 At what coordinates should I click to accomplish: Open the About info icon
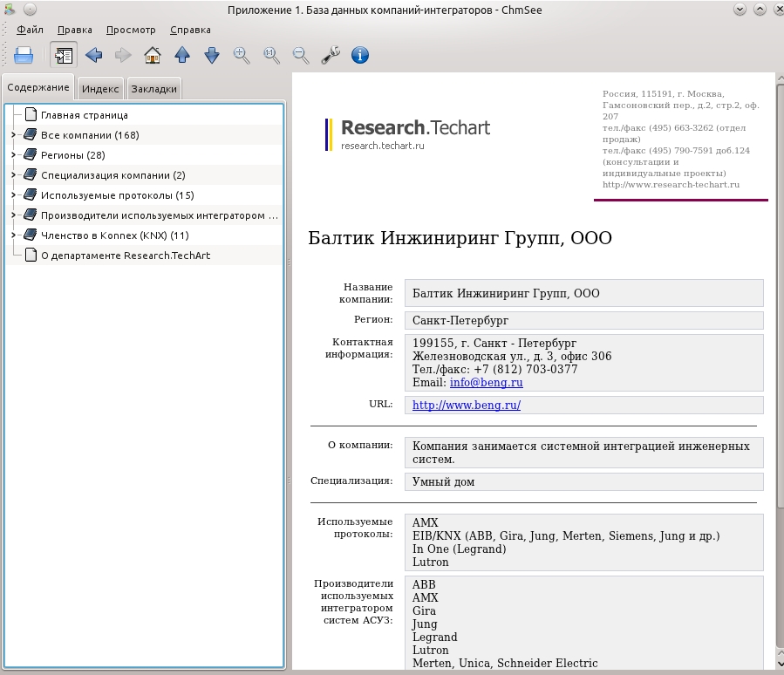click(360, 55)
